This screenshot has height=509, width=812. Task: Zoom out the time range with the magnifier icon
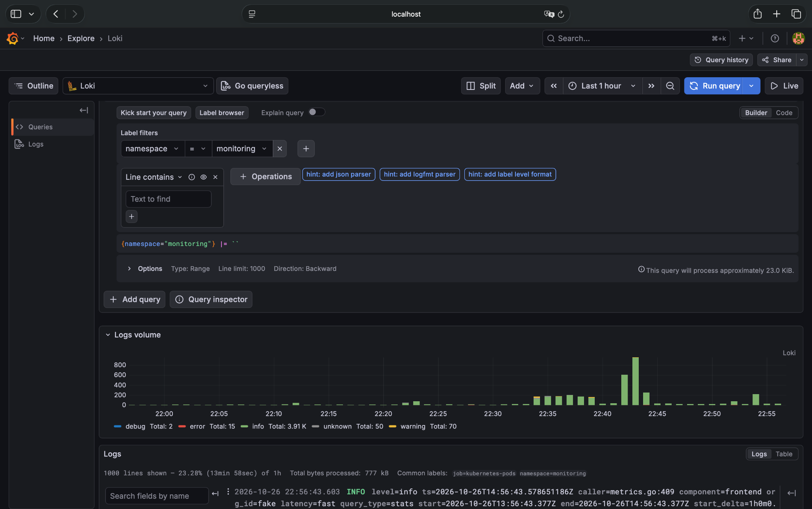click(x=670, y=86)
